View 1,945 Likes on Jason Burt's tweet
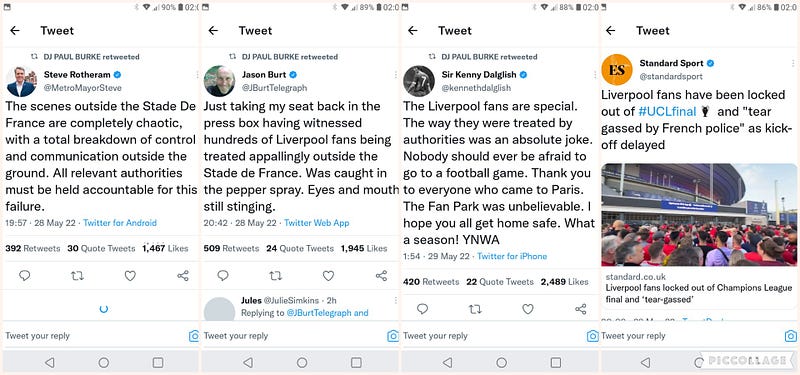Image resolution: width=800 pixels, height=375 pixels. tap(364, 248)
